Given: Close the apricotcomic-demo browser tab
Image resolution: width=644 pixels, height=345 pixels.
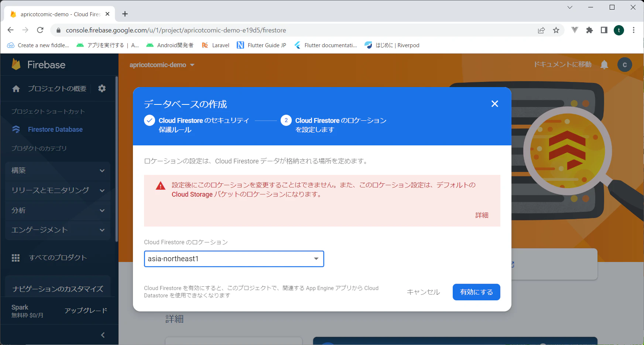Looking at the screenshot, I should pos(107,14).
